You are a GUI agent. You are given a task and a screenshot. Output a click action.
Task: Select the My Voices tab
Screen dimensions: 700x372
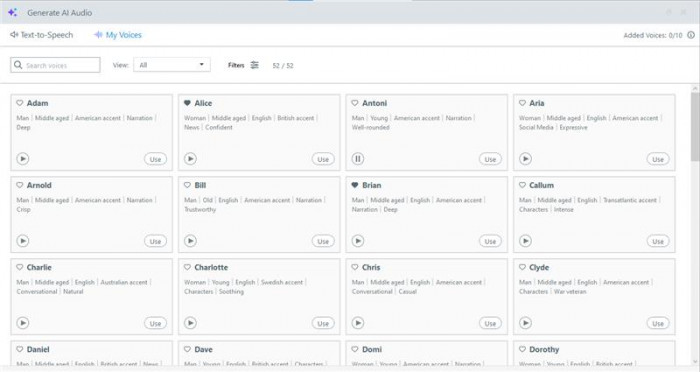tap(117, 35)
